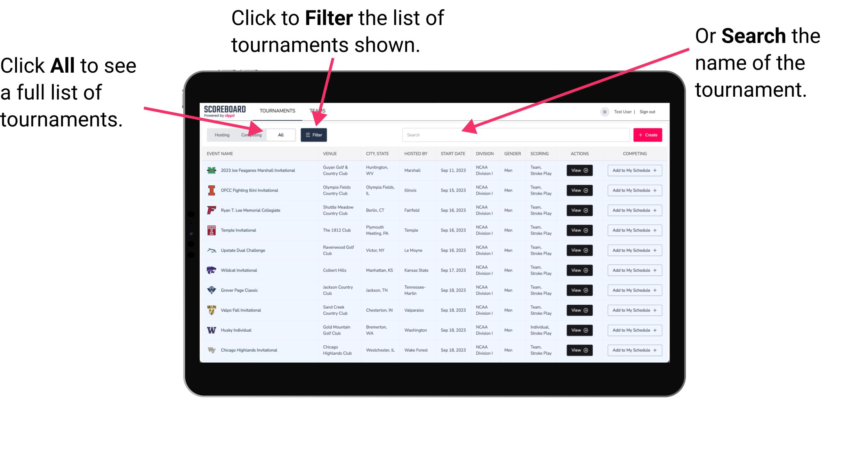This screenshot has width=868, height=467.
Task: Click View icon for Chicago Highlands Invitational
Action: [579, 350]
